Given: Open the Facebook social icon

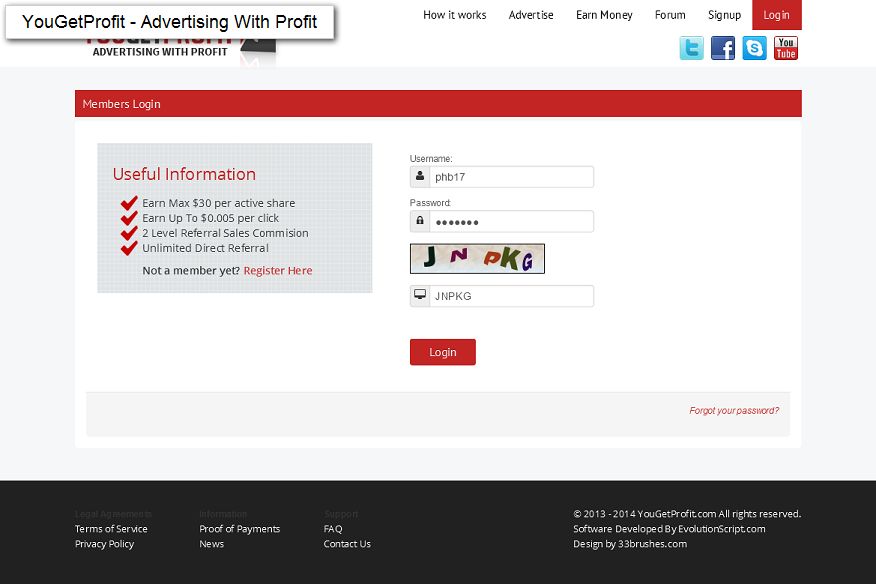Looking at the screenshot, I should coord(723,48).
